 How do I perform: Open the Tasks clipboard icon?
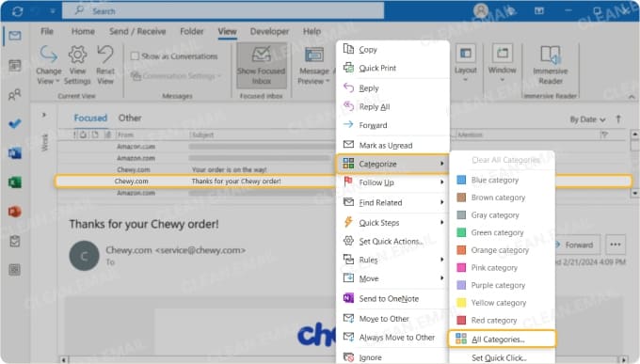pos(15,241)
